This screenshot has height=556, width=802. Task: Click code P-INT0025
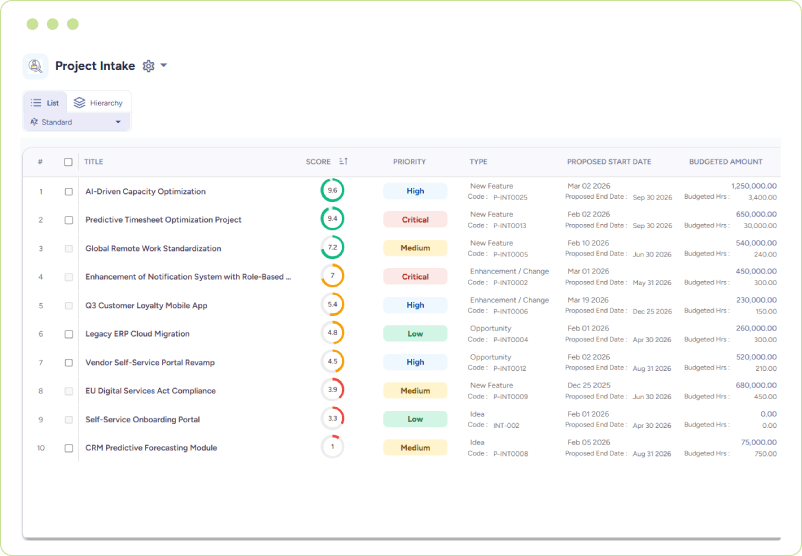click(510, 197)
